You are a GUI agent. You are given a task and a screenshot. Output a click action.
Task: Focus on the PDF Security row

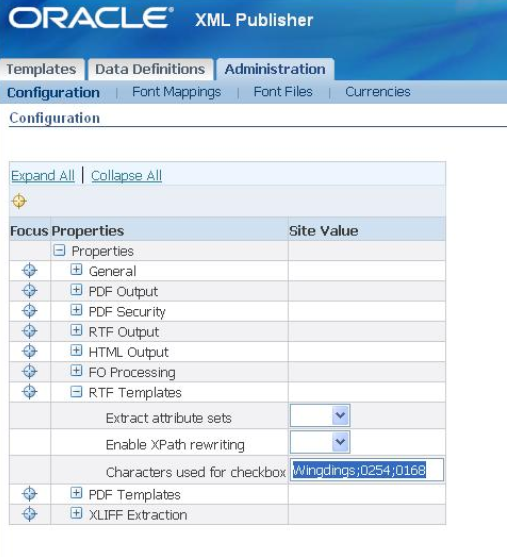[x=29, y=311]
